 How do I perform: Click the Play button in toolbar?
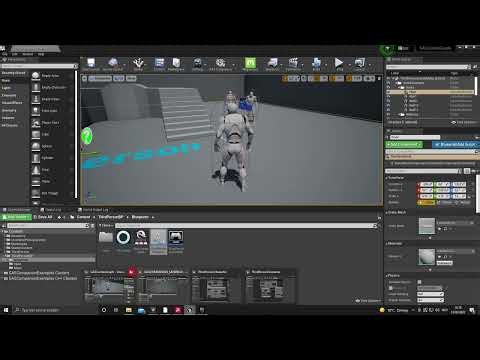(339, 63)
